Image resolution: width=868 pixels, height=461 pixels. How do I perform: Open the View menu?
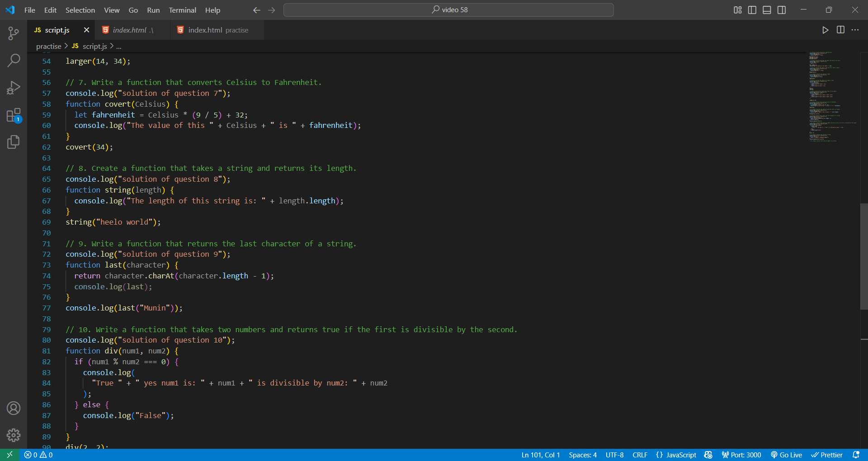point(112,10)
